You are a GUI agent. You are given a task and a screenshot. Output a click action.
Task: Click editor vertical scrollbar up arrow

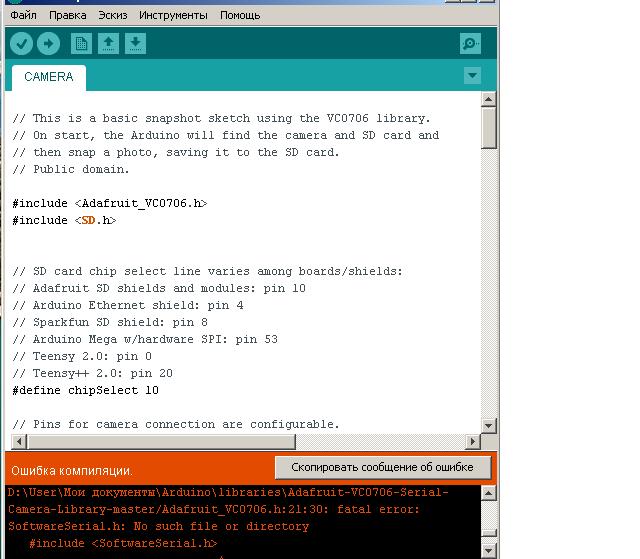pyautogui.click(x=489, y=99)
